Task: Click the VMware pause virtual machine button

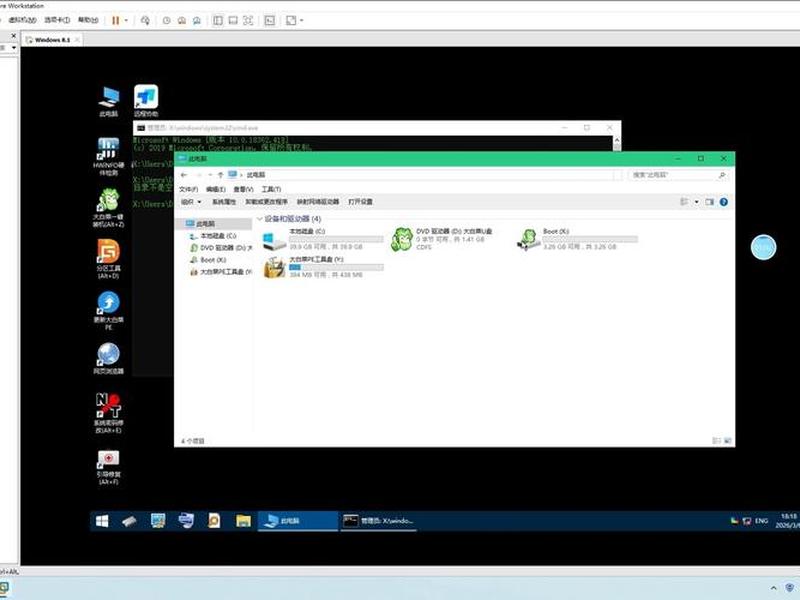Action: [x=115, y=20]
